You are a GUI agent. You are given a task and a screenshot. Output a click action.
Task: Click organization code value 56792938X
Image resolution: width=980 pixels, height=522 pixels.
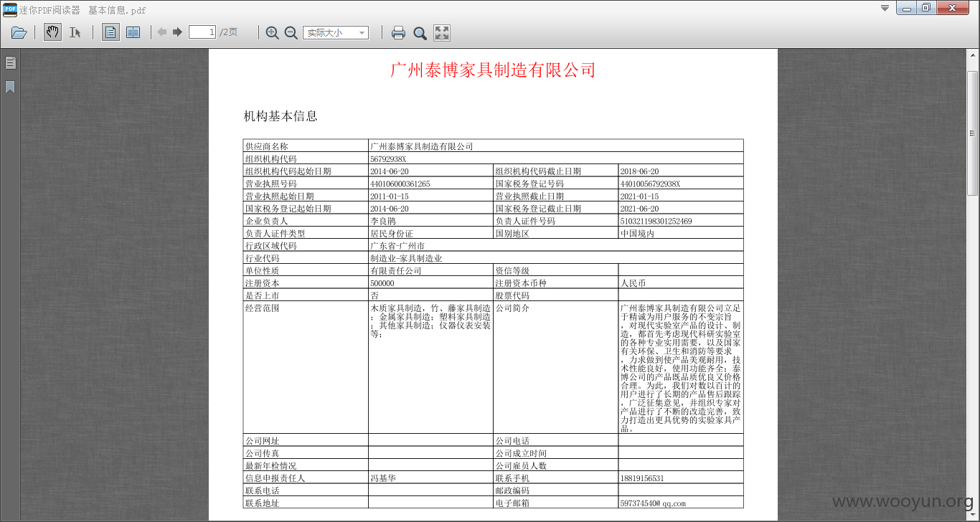pos(388,158)
